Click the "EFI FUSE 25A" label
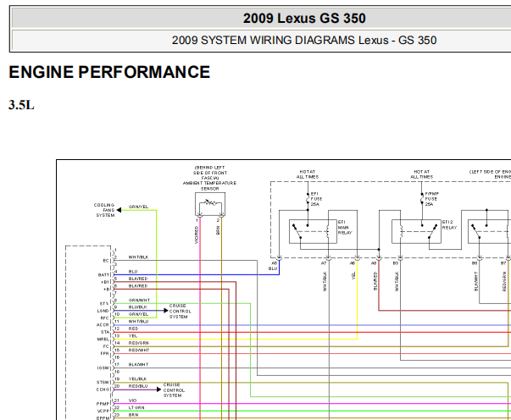Viewport: 511px width, 420px height. (316, 199)
